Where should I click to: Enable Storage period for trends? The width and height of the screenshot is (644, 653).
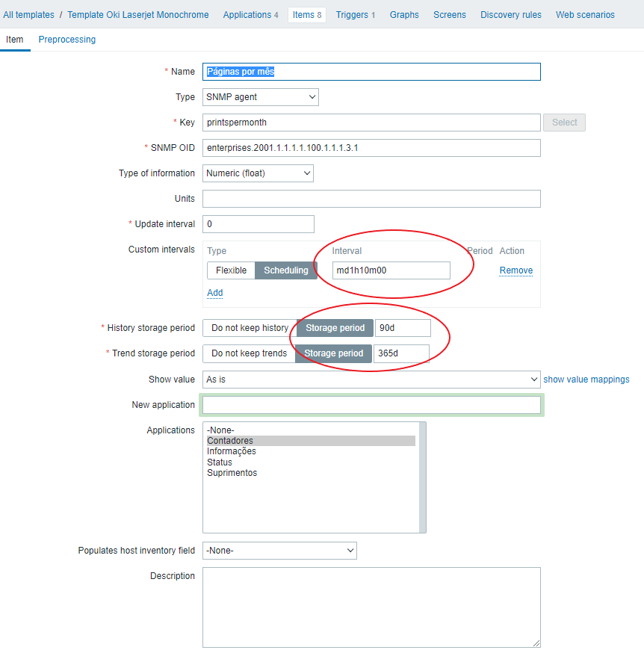[332, 353]
